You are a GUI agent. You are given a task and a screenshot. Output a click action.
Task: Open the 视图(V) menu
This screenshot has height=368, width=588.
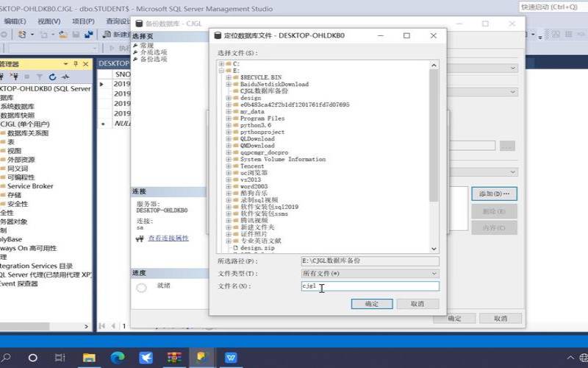[49, 21]
